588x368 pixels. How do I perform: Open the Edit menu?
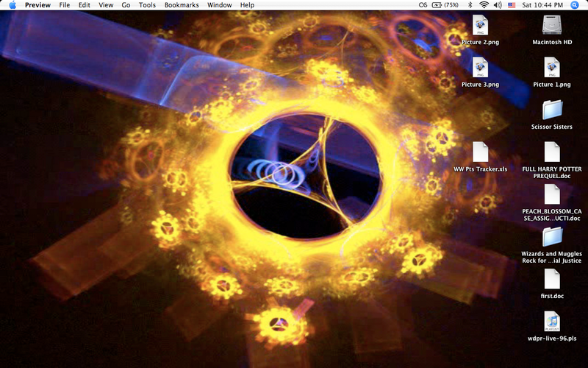pyautogui.click(x=84, y=5)
